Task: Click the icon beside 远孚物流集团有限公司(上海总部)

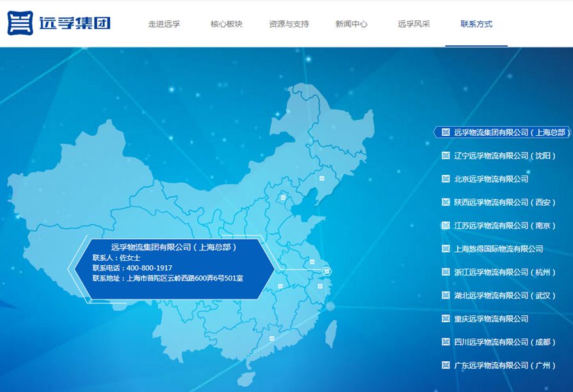Action: point(446,132)
